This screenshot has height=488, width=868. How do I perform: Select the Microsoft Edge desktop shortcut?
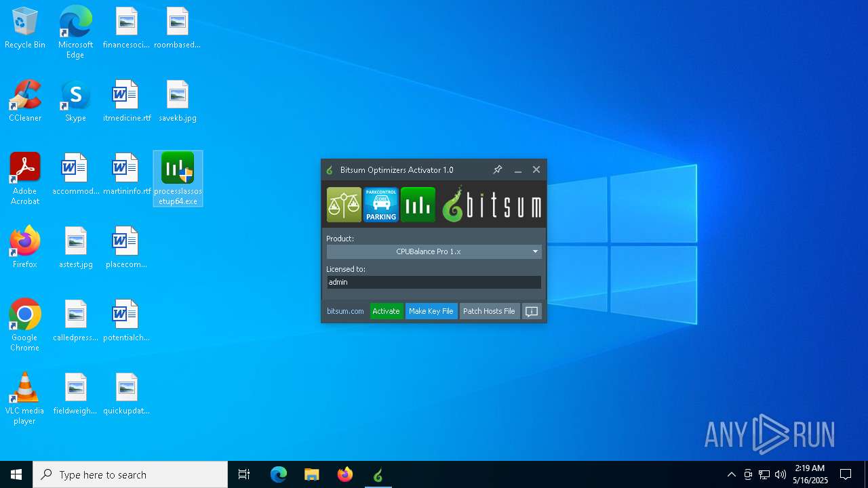tap(75, 32)
